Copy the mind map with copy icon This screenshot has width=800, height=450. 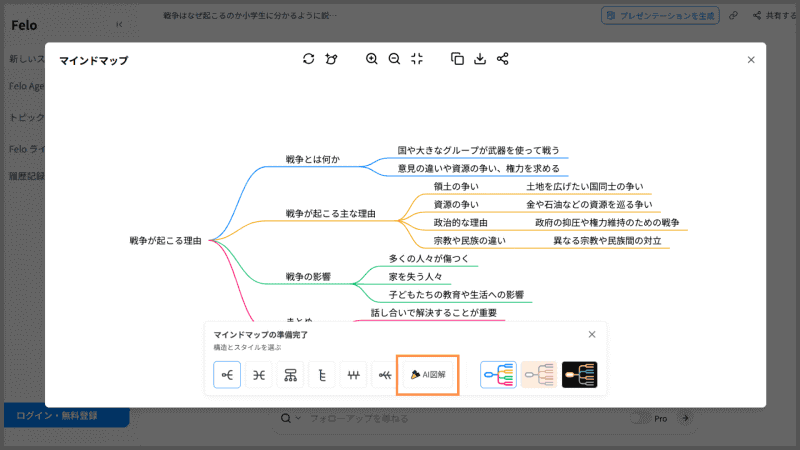click(457, 59)
